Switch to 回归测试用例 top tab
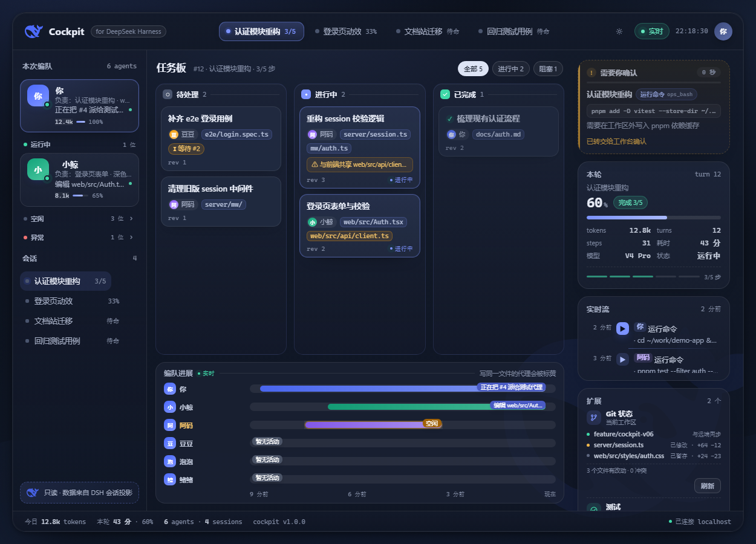 [x=513, y=31]
